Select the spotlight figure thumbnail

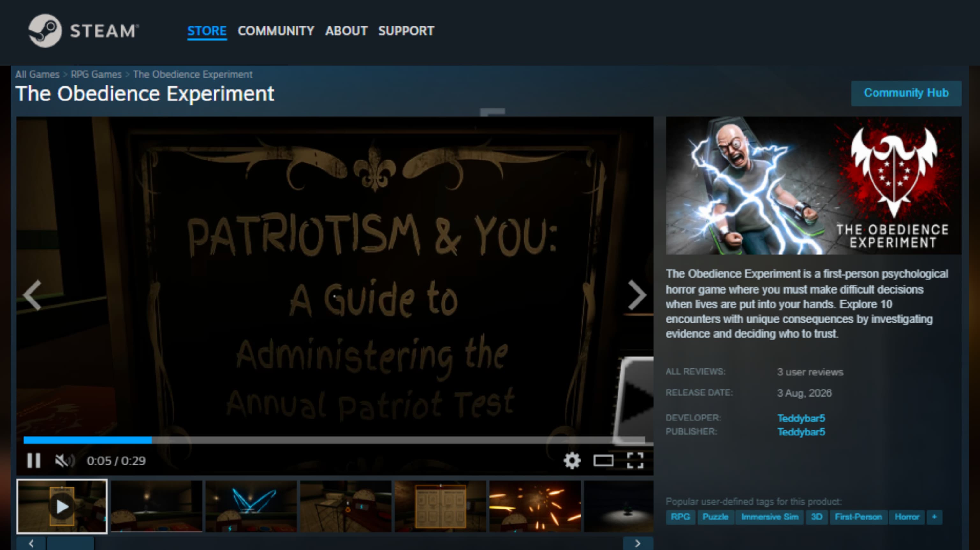tap(618, 506)
